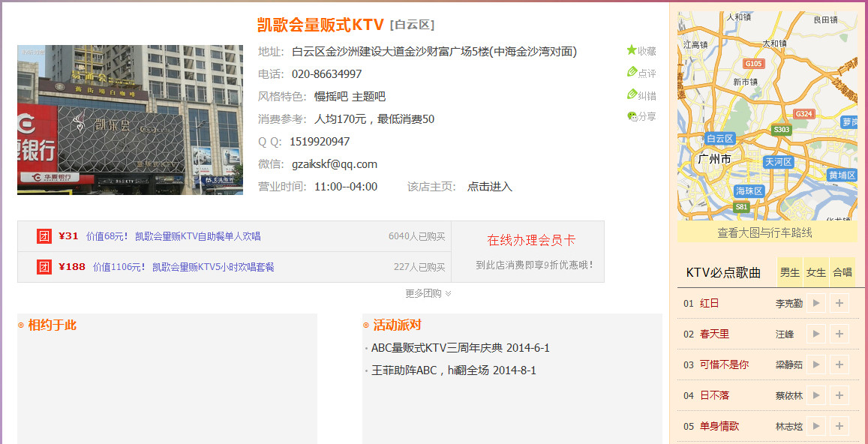Click song title 单身情歌

[719, 426]
